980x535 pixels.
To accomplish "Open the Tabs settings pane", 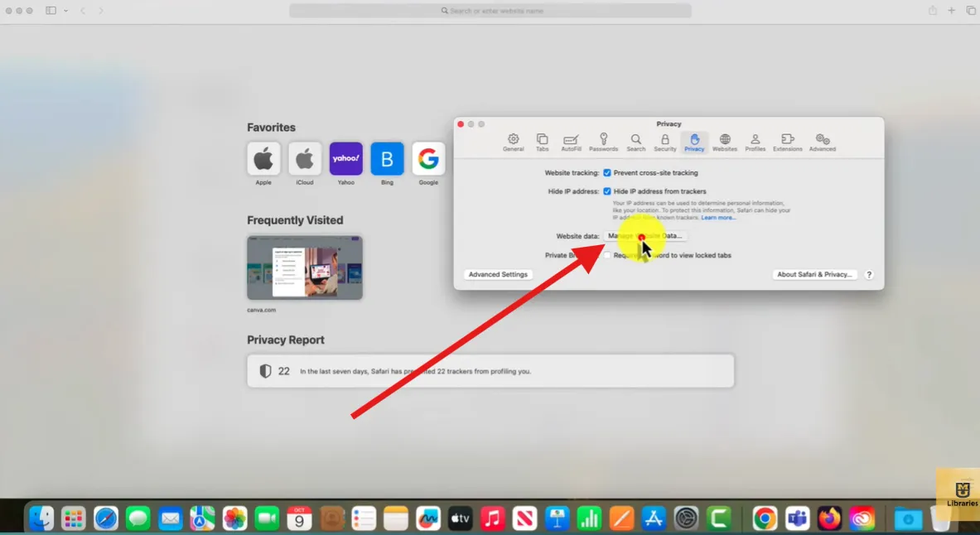I will click(x=542, y=142).
